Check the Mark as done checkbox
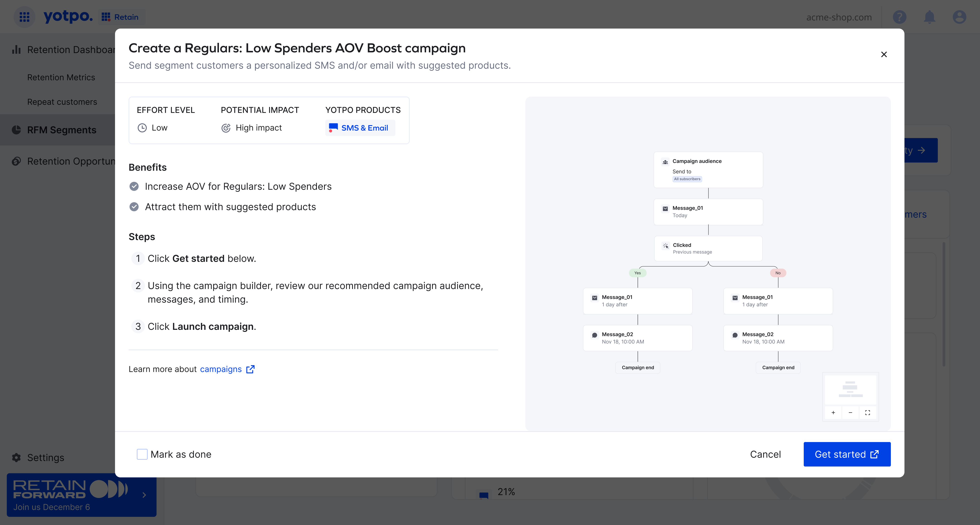The image size is (980, 525). tap(142, 454)
